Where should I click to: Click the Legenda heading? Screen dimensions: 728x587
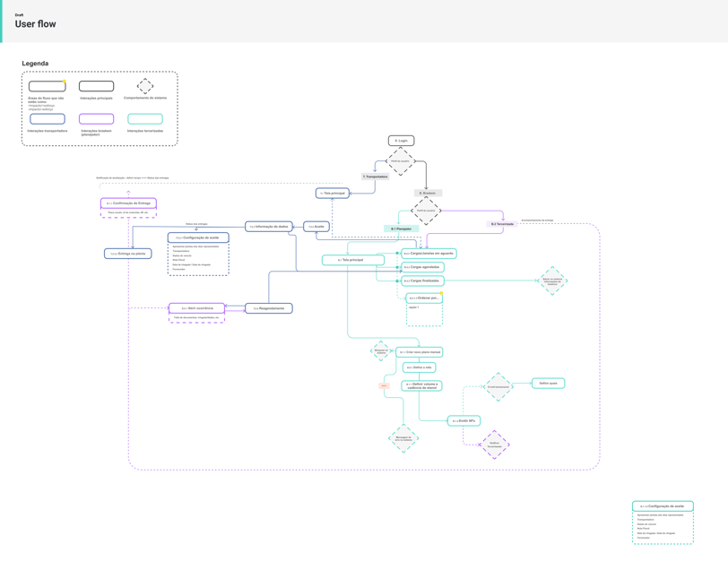[x=35, y=63]
